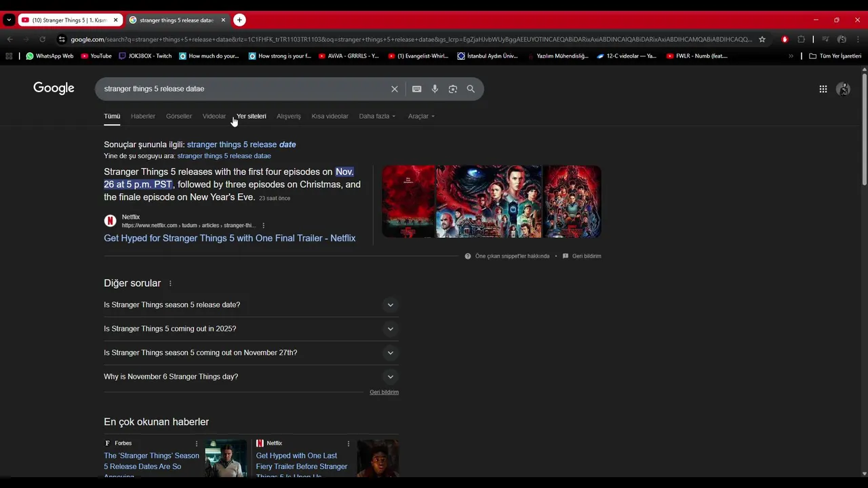Open the WhatsApp Web bookmark
Screen dimensions: 868x488
(x=50, y=56)
